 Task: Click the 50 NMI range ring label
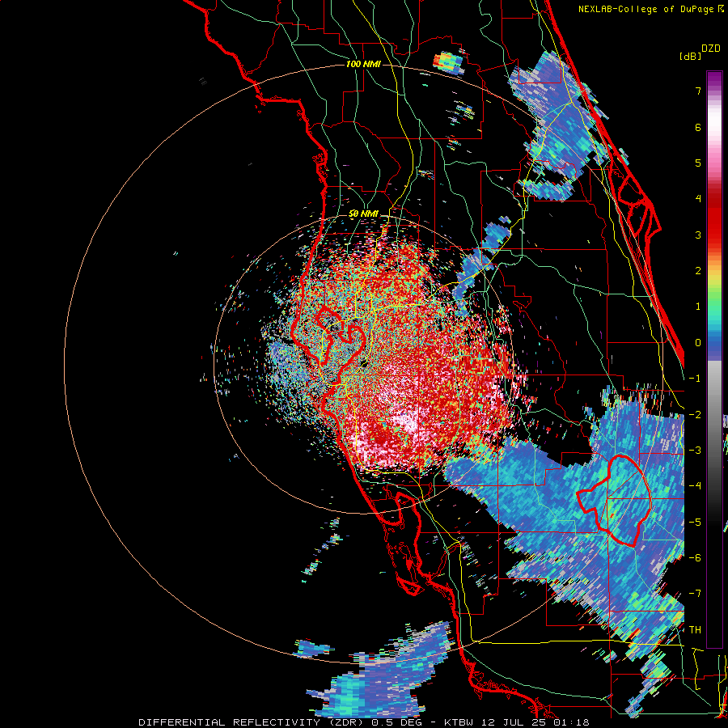(363, 214)
